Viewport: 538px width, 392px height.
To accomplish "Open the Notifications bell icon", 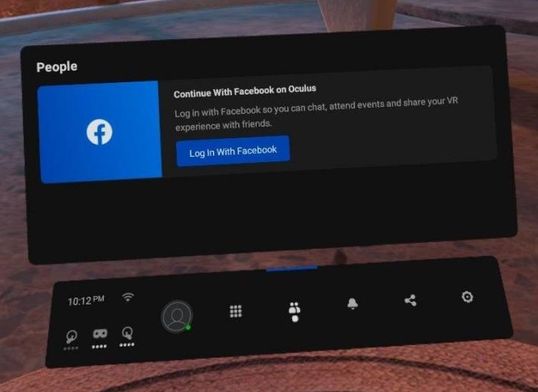I will (352, 303).
